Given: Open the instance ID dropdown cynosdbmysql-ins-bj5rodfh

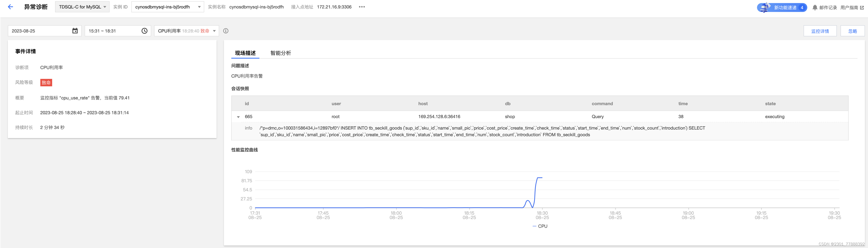Looking at the screenshot, I should [x=168, y=7].
